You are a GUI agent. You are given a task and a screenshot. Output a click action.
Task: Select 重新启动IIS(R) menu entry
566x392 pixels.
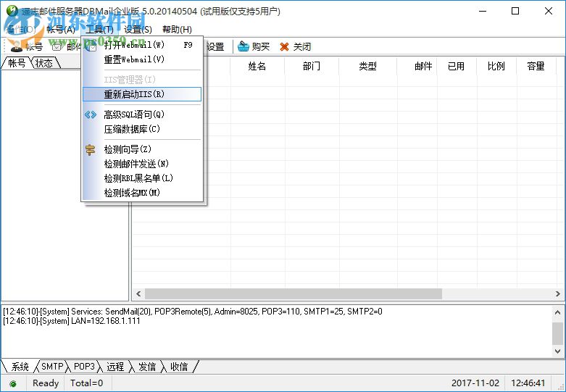[x=142, y=94]
